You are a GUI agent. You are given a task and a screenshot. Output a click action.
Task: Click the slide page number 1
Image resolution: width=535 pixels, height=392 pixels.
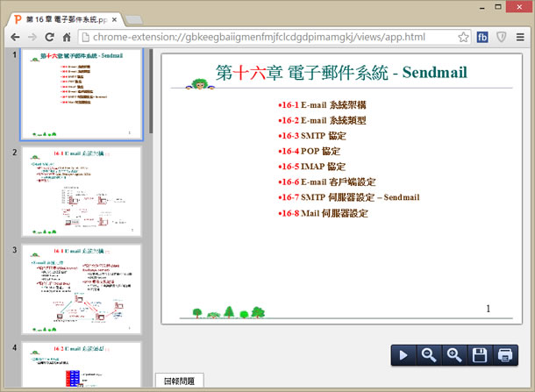tap(488, 309)
